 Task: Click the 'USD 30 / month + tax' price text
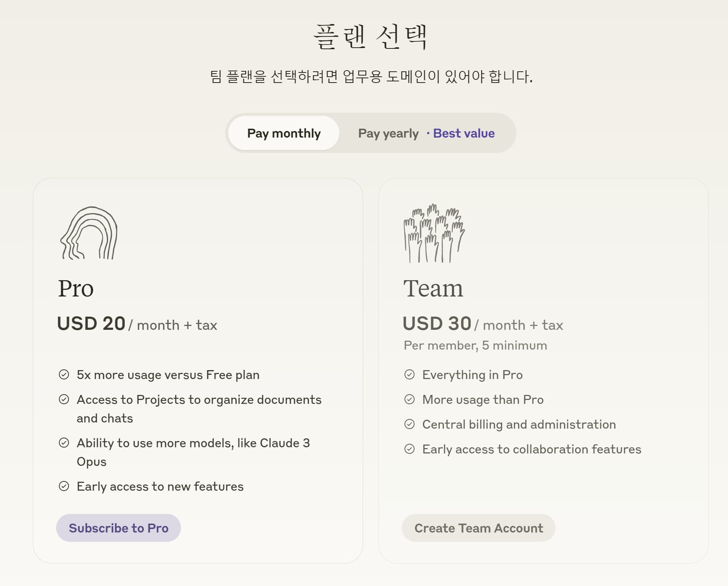click(x=482, y=324)
